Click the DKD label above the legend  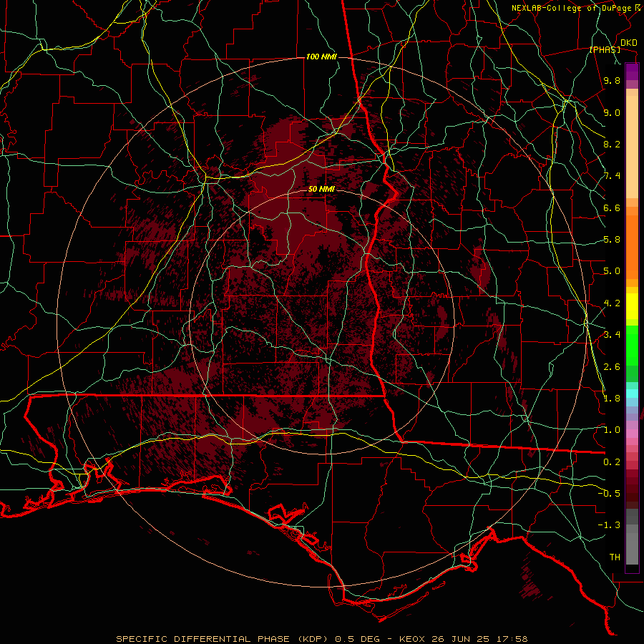(628, 42)
